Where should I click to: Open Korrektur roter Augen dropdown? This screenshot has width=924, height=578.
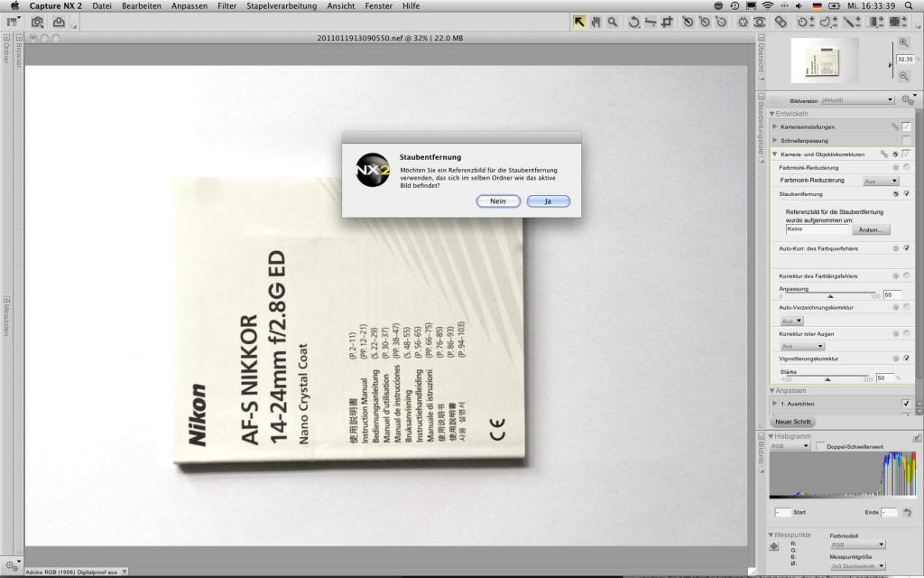802,346
